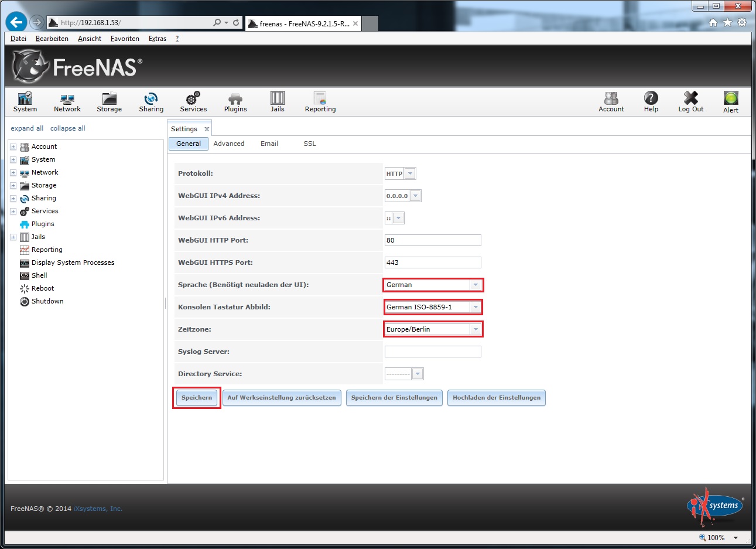Click the browser forward arrow
756x549 pixels.
[x=37, y=22]
